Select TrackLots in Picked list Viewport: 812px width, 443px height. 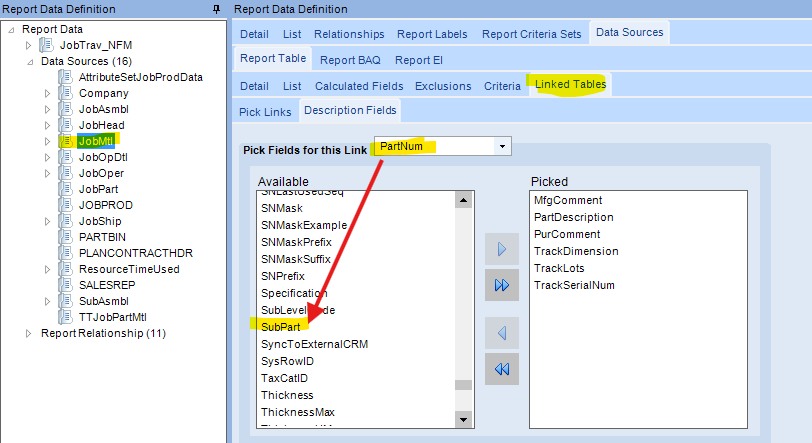pyautogui.click(x=559, y=268)
